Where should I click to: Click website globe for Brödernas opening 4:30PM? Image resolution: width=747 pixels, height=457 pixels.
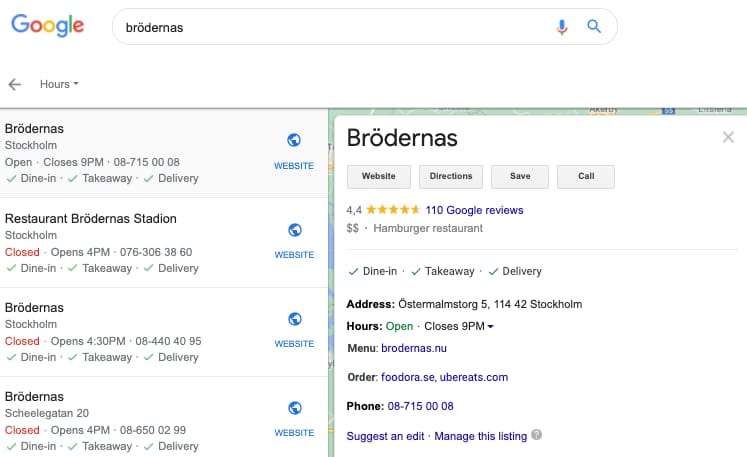point(295,319)
